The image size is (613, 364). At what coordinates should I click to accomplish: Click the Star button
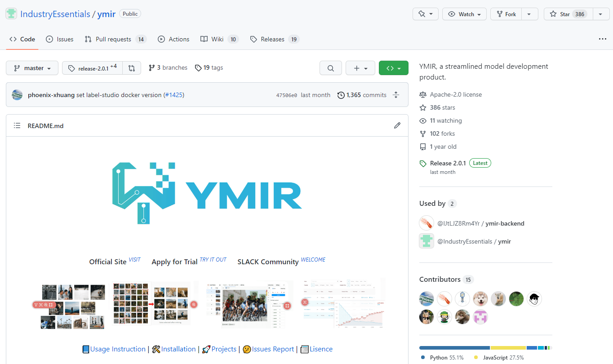pos(568,14)
